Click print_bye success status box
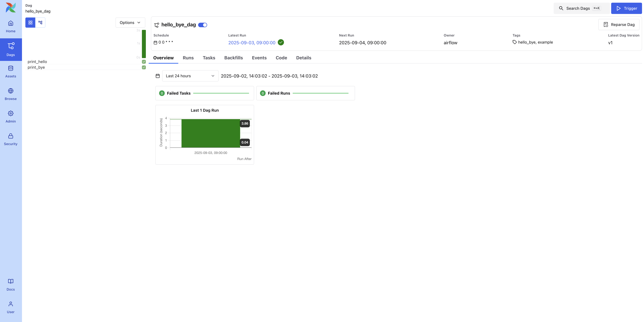The width and height of the screenshot is (644, 322). (x=144, y=67)
